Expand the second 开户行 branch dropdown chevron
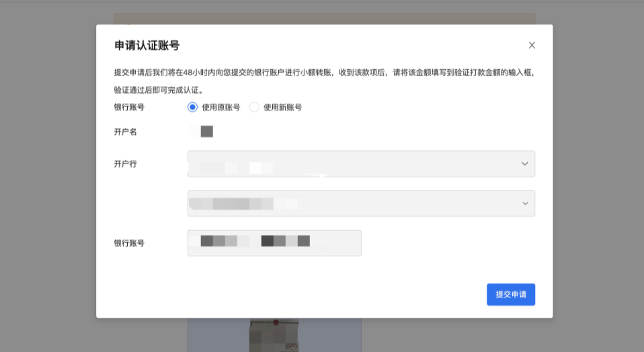The image size is (644, 352). click(524, 203)
